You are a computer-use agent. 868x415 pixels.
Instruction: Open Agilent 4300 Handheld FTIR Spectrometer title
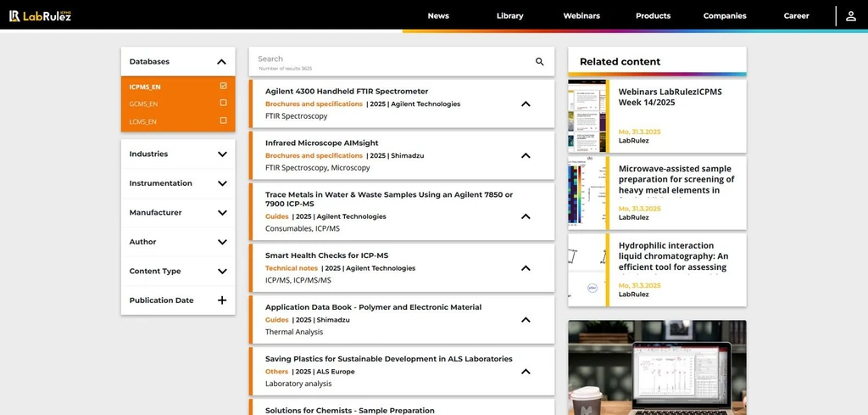pyautogui.click(x=347, y=92)
